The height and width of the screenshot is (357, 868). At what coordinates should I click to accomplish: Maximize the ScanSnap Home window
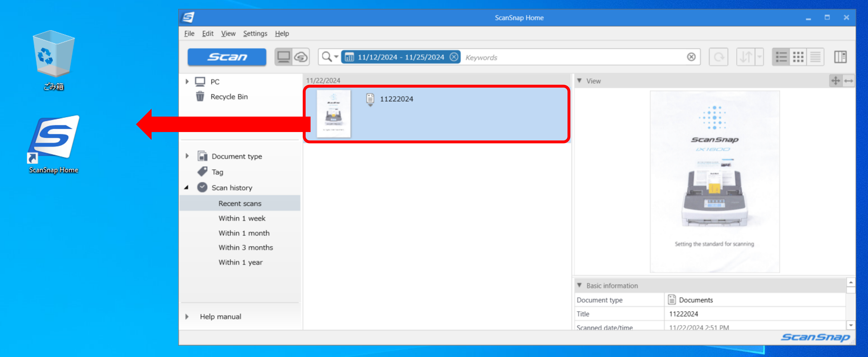click(827, 17)
